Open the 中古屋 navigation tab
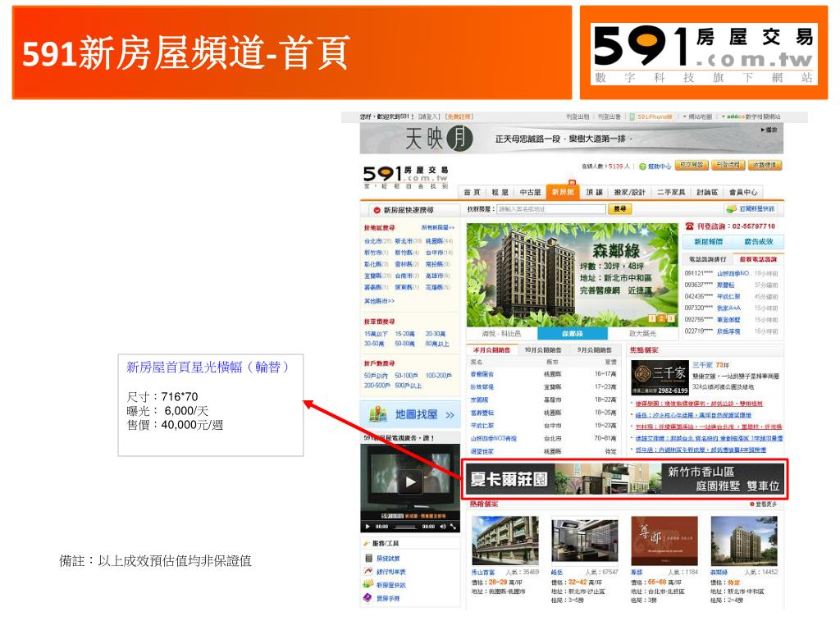The width and height of the screenshot is (840, 630). pyautogui.click(x=530, y=192)
